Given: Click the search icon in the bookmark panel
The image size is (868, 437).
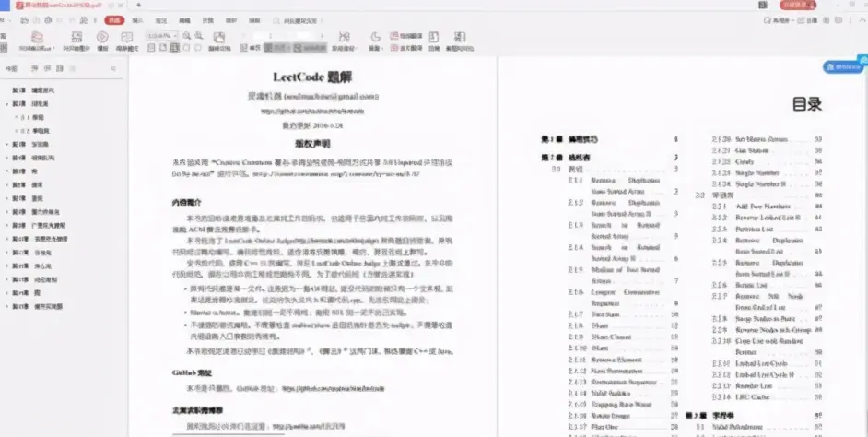Looking at the screenshot, I should (x=114, y=69).
